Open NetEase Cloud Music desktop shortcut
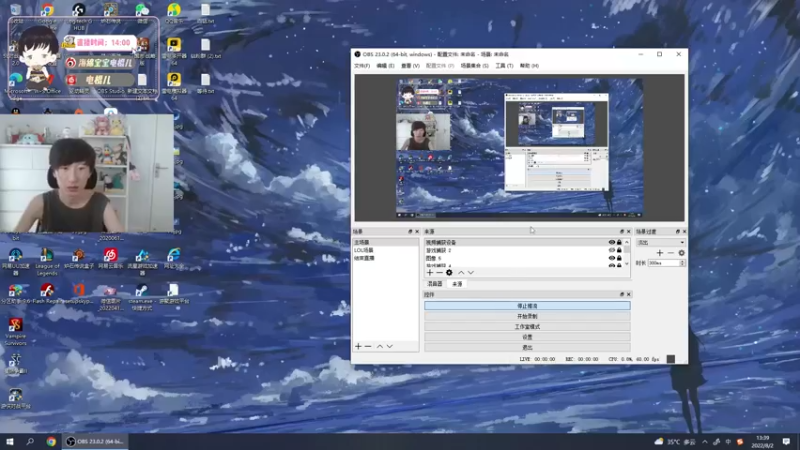The height and width of the screenshot is (450, 800). point(110,258)
